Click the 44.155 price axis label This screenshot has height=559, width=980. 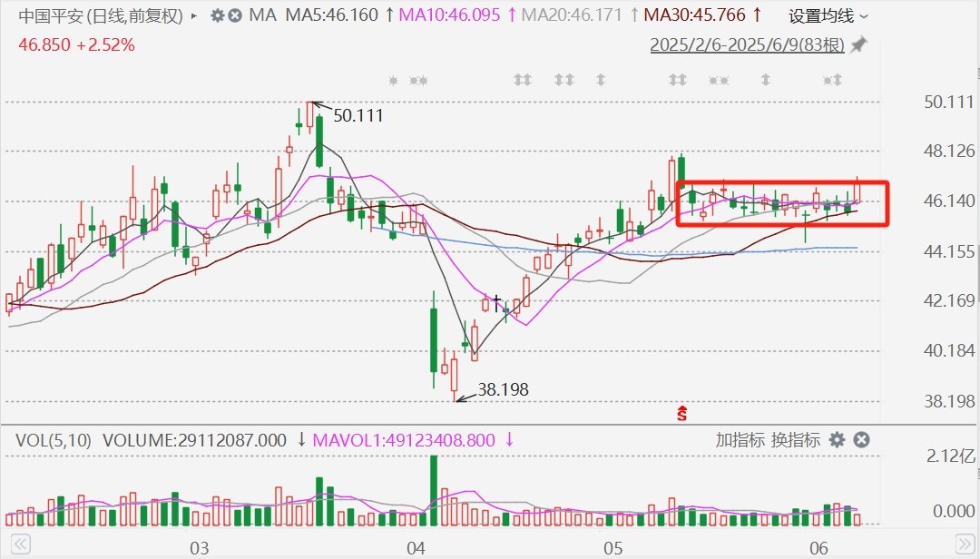949,251
